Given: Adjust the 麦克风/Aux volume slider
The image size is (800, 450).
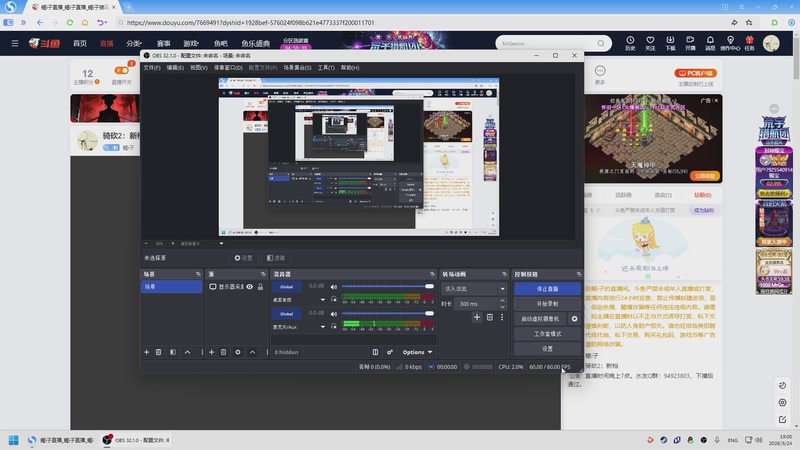Looking at the screenshot, I should (388, 314).
